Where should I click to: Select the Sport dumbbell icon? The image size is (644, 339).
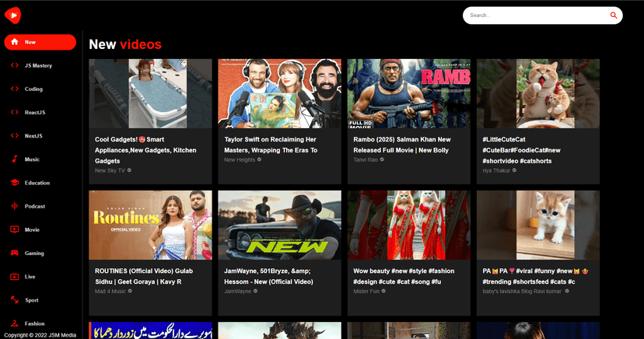(x=14, y=299)
